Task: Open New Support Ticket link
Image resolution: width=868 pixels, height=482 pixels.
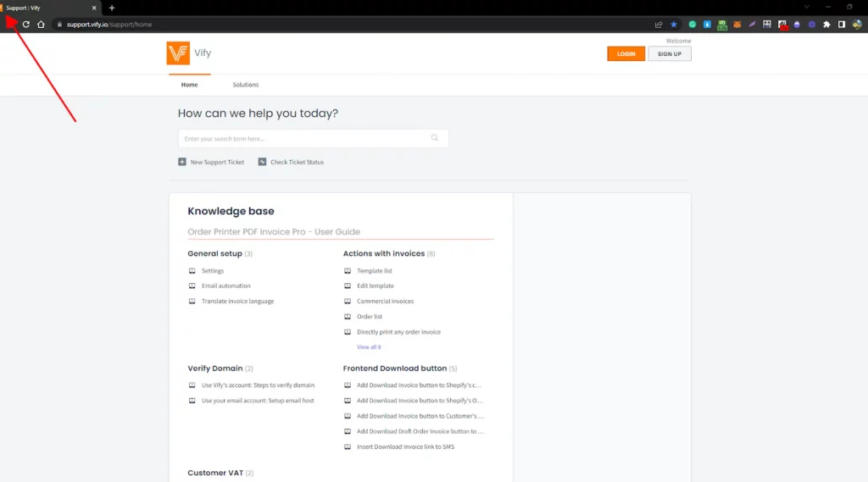Action: click(216, 162)
